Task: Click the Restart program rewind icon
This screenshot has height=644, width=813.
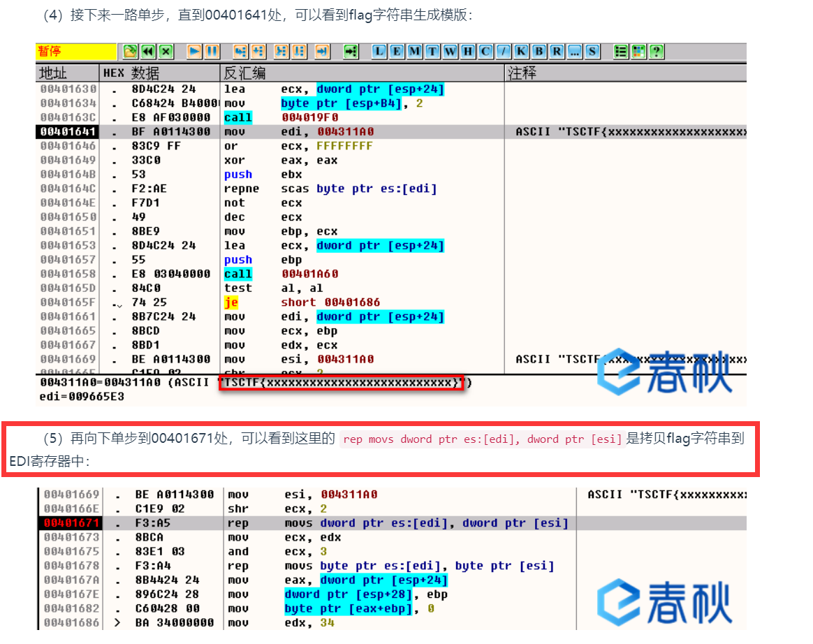Action: [148, 52]
